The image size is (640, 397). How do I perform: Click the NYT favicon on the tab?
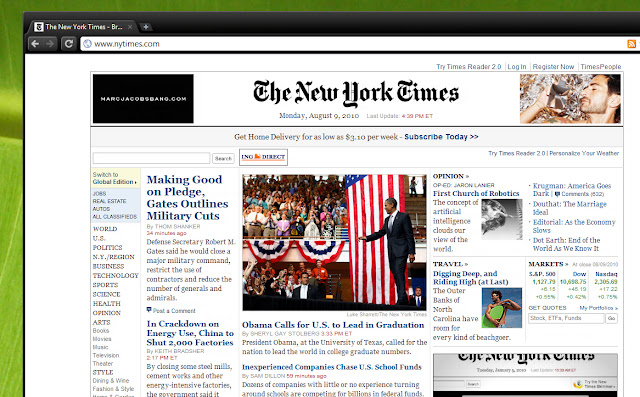click(39, 27)
